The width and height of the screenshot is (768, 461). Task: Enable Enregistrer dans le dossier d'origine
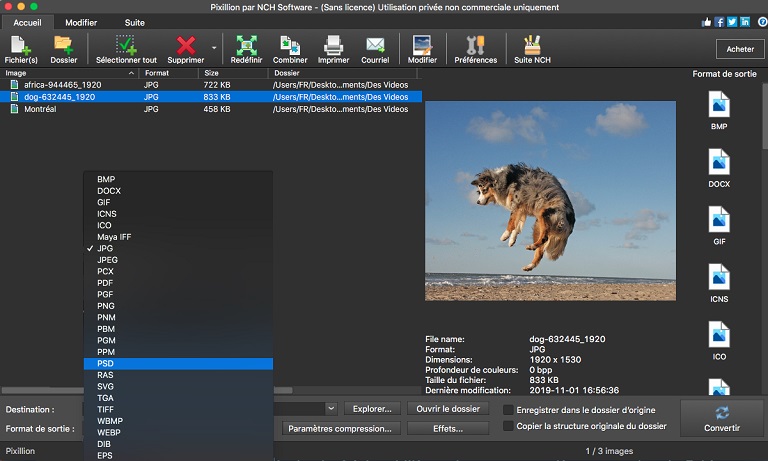point(508,410)
